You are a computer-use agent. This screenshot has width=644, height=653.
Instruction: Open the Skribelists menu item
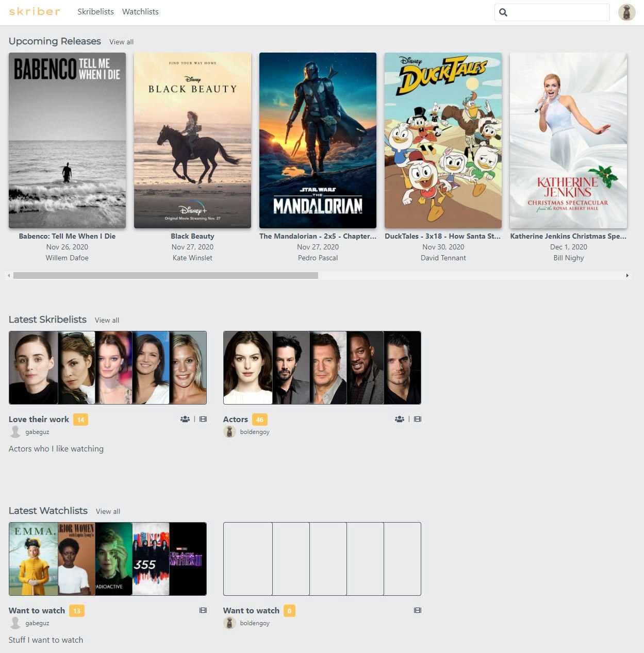click(95, 11)
